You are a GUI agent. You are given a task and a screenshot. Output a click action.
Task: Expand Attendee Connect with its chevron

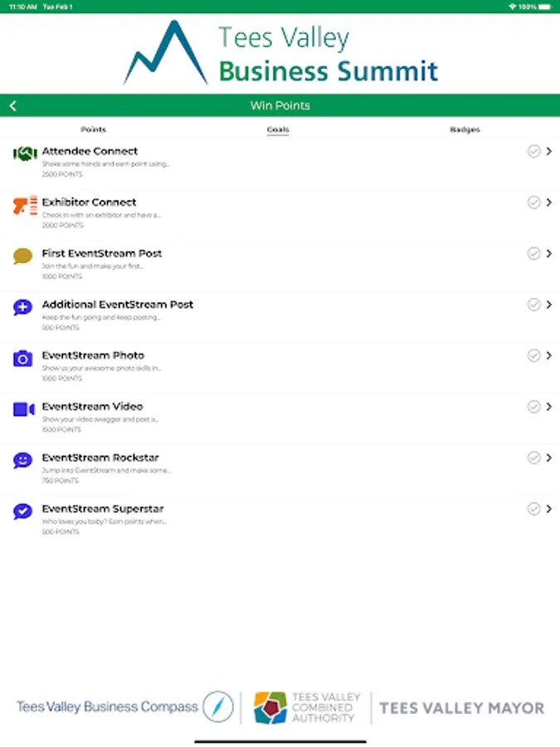pyautogui.click(x=549, y=151)
